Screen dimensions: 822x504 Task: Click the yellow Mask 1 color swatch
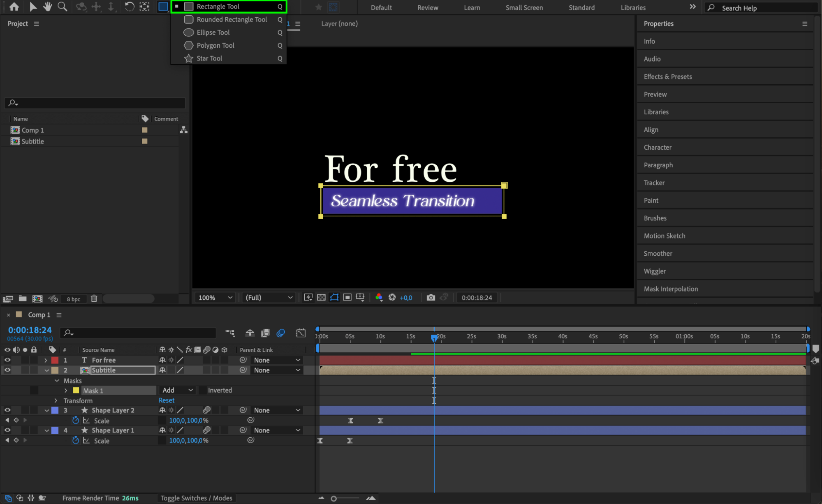pos(76,390)
